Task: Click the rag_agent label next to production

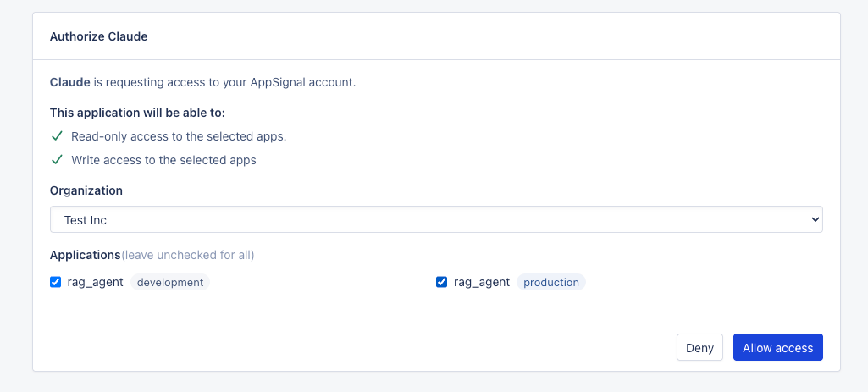Action: (482, 283)
